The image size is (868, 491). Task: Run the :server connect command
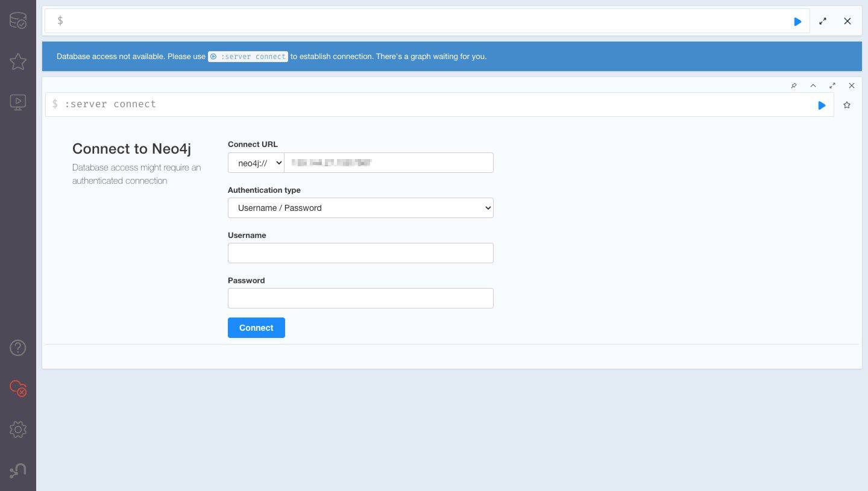(x=822, y=105)
